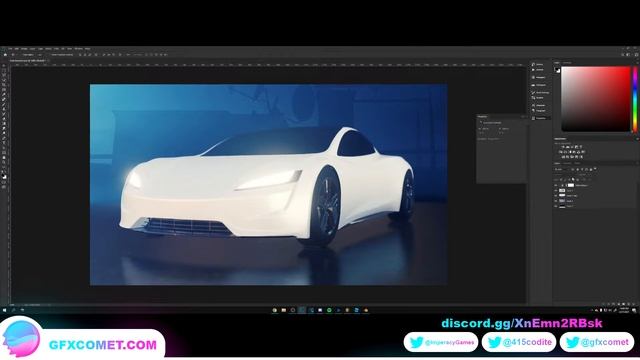This screenshot has height=360, width=640.
Task: Click the Align left edges icon
Action: (x=80, y=54)
